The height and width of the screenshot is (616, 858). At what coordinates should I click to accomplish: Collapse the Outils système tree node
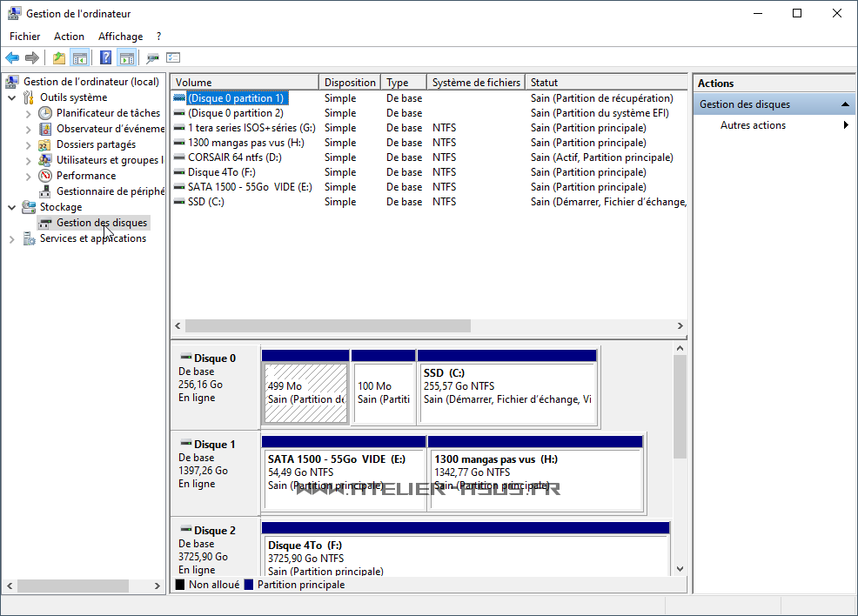click(x=12, y=98)
